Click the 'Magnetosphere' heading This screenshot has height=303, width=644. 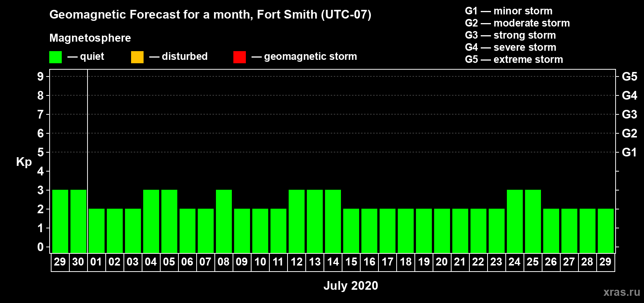click(90, 38)
